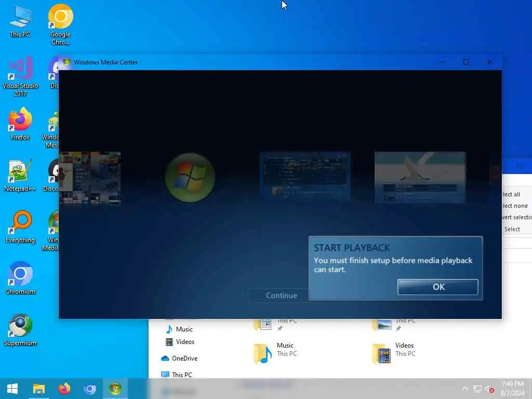The image size is (532, 399).
Task: Click Select none in File Explorer ribbon
Action: pyautogui.click(x=515, y=206)
